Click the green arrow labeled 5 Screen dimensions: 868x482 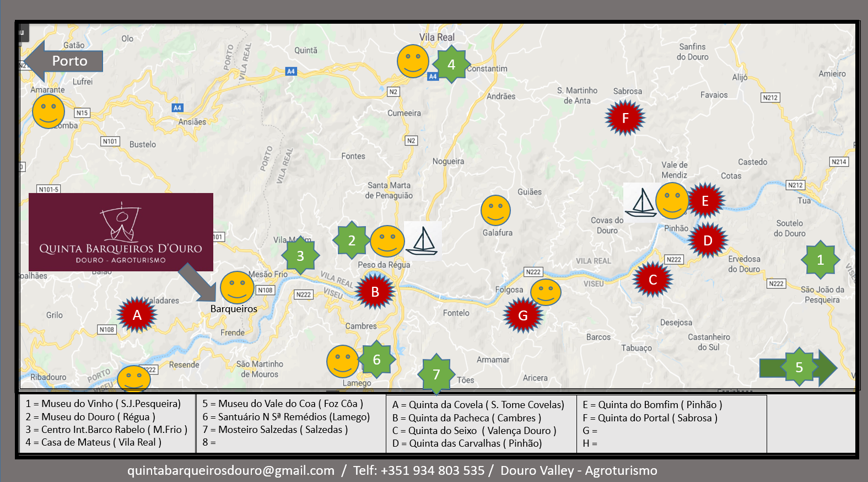pos(798,367)
